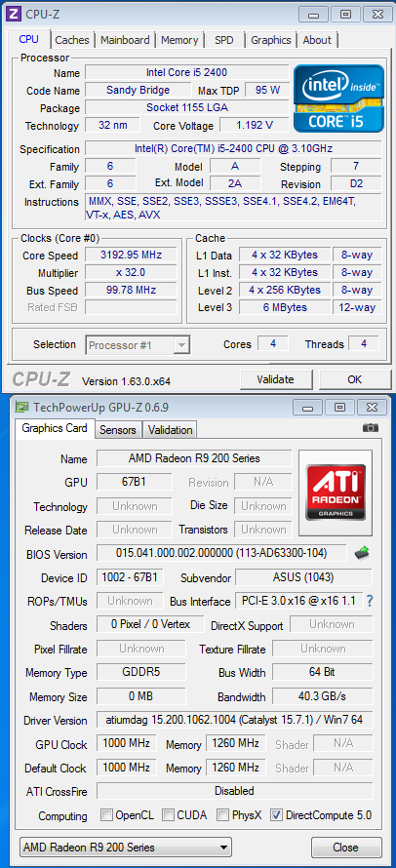This screenshot has width=396, height=868.
Task: Click the Threads count value
Action: pos(363,343)
